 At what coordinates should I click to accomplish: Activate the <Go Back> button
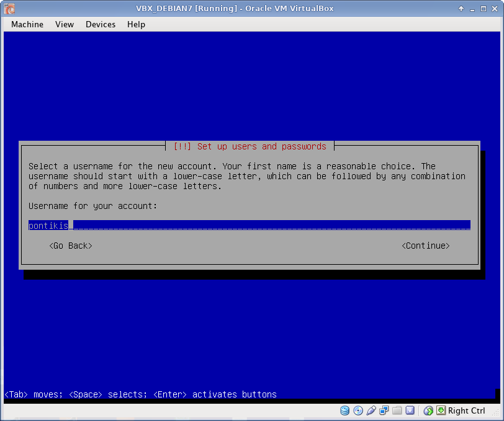coord(71,246)
